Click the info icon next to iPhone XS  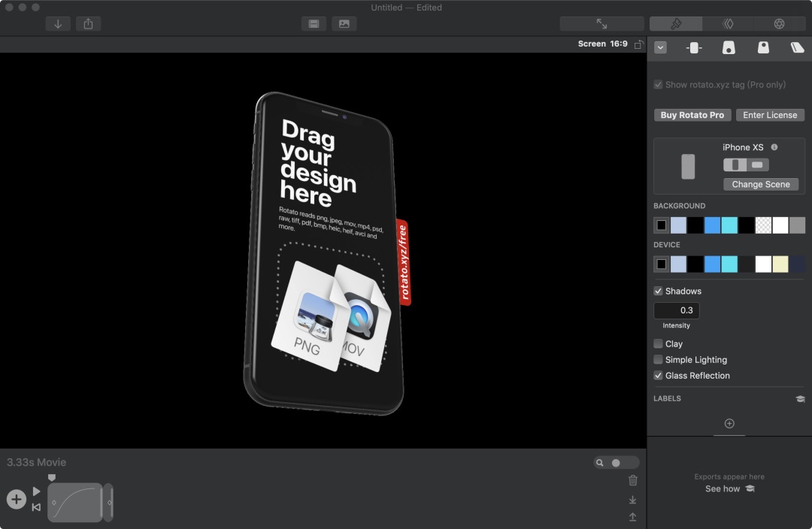tap(774, 147)
